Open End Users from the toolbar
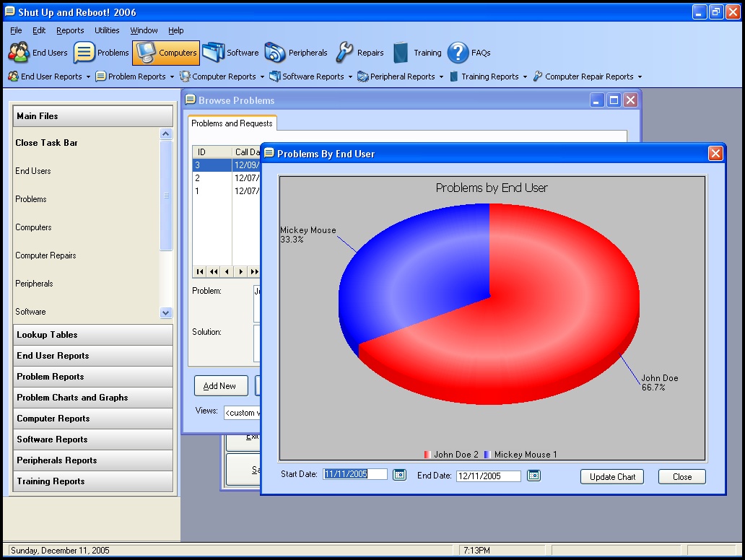Screen dimensions: 745x560 (x=19, y=53)
